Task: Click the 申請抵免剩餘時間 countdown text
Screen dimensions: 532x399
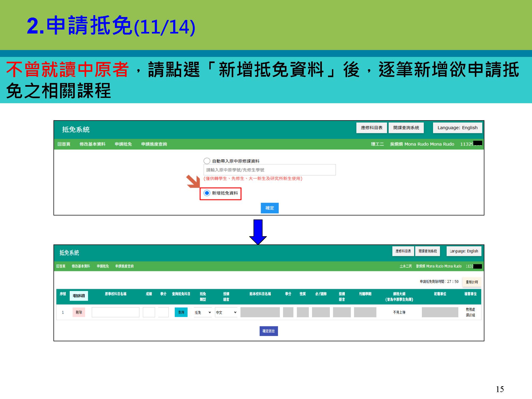Action: (439, 282)
